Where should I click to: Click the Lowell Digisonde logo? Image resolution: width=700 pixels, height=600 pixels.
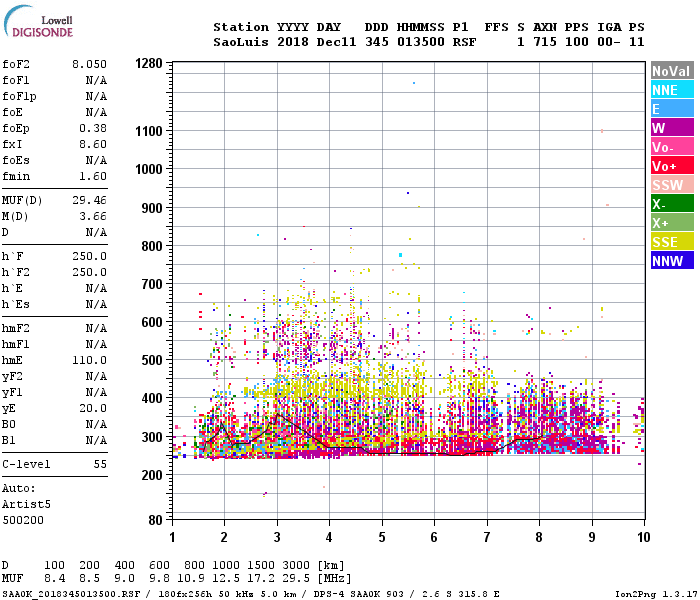(x=38, y=22)
